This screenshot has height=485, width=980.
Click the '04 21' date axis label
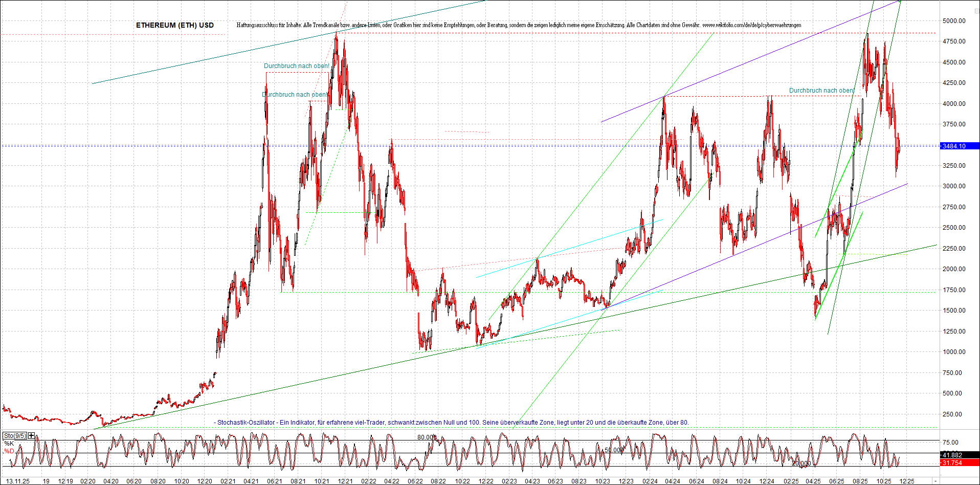tap(251, 481)
